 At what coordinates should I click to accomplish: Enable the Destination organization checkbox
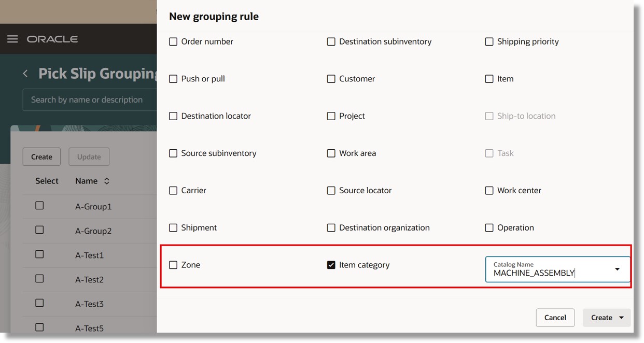click(331, 227)
